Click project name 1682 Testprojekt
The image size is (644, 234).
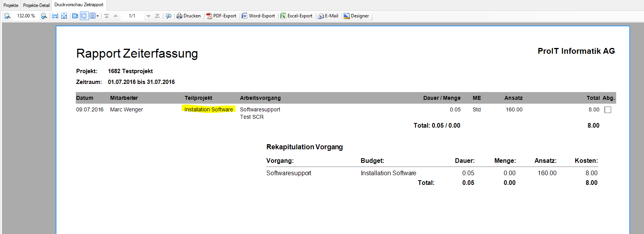click(130, 71)
